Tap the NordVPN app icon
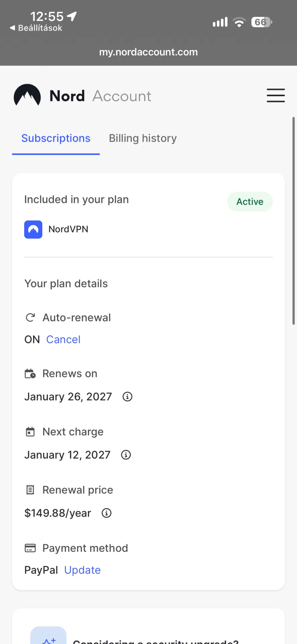 [x=33, y=229]
